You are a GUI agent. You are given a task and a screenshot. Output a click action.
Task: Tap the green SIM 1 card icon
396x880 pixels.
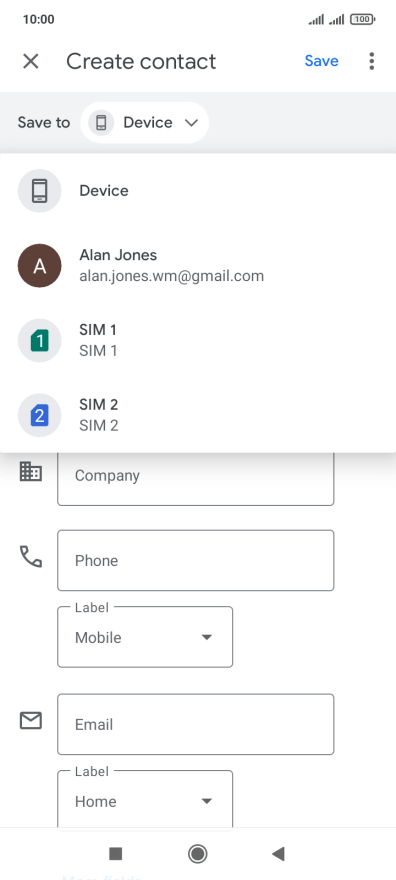tap(39, 340)
